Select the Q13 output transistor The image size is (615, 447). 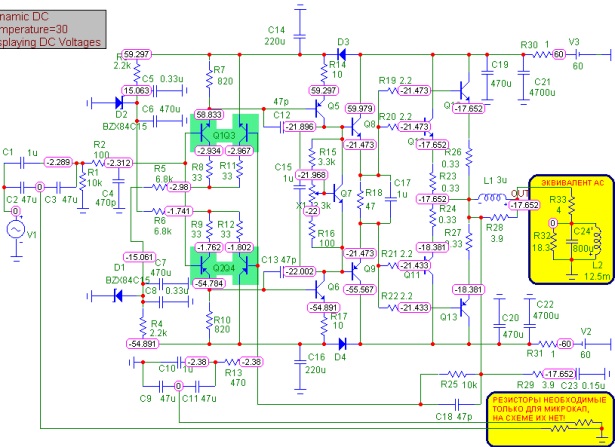click(x=464, y=308)
